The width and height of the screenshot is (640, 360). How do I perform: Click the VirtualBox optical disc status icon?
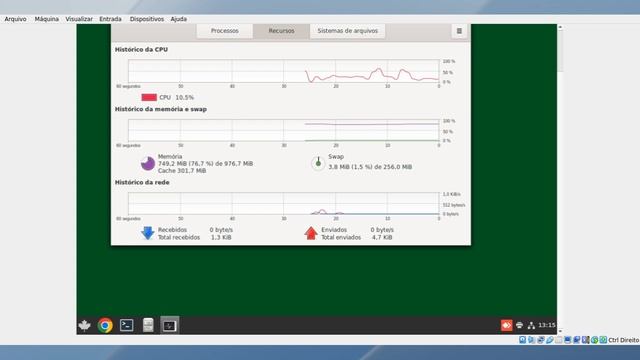click(x=531, y=340)
